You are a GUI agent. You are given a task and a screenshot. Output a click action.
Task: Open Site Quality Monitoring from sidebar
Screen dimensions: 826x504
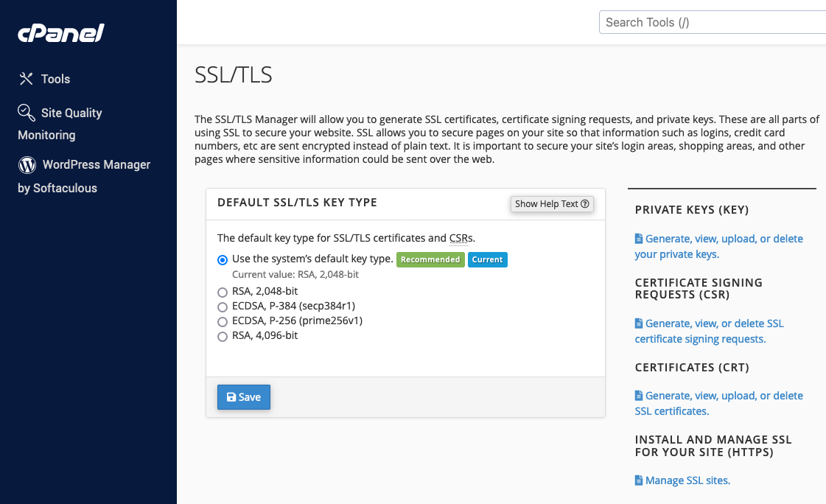pos(60,123)
